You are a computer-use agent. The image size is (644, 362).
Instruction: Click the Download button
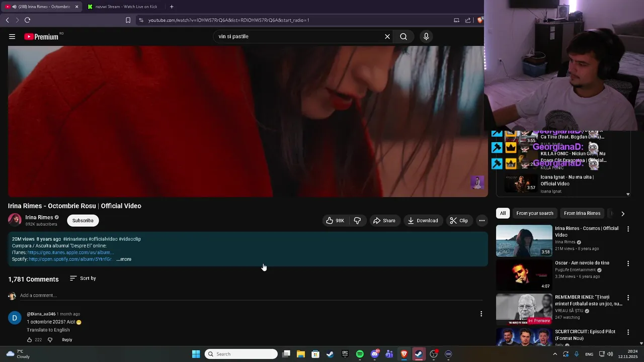click(x=423, y=220)
